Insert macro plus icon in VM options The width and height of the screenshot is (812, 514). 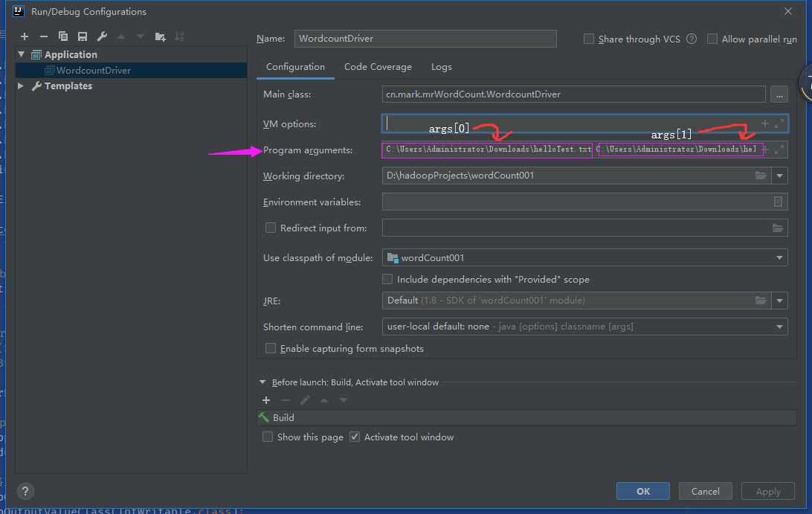pos(765,123)
